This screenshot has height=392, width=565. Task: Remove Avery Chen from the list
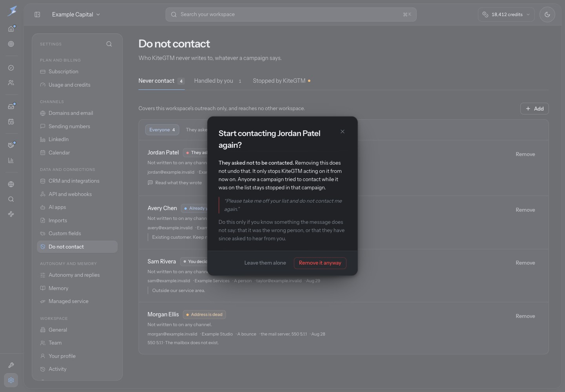525,210
